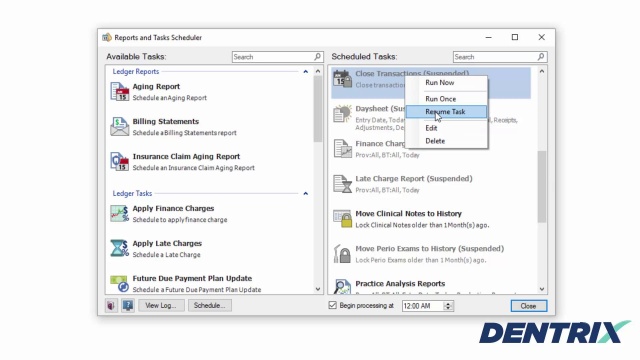Click the book icon beside View Log

(111, 305)
